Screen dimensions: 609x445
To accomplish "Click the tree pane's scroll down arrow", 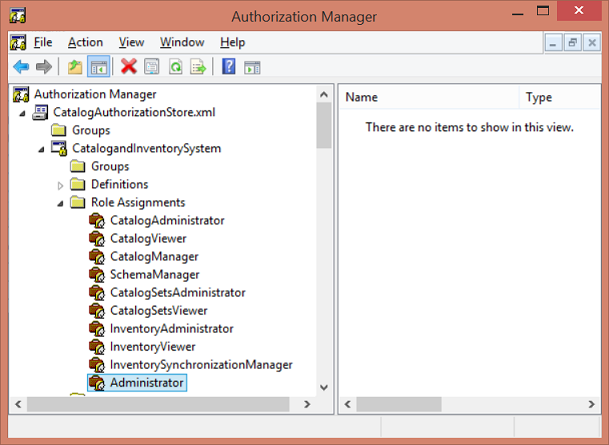I will [323, 387].
